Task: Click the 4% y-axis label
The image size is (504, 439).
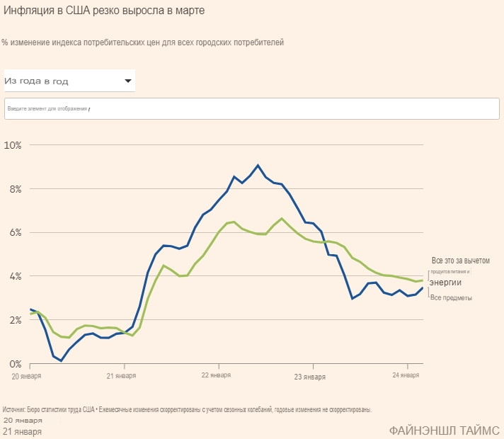Action: (x=13, y=276)
